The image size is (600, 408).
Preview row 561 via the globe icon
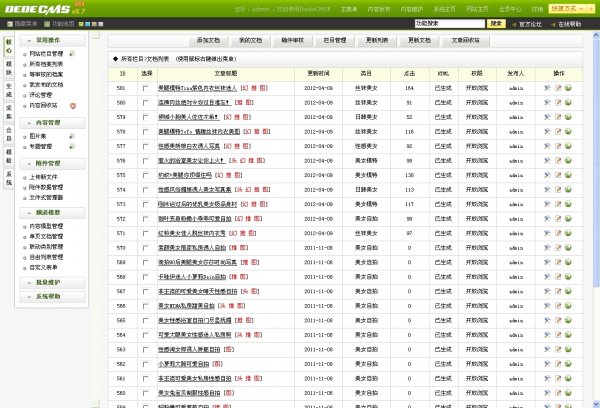[568, 379]
